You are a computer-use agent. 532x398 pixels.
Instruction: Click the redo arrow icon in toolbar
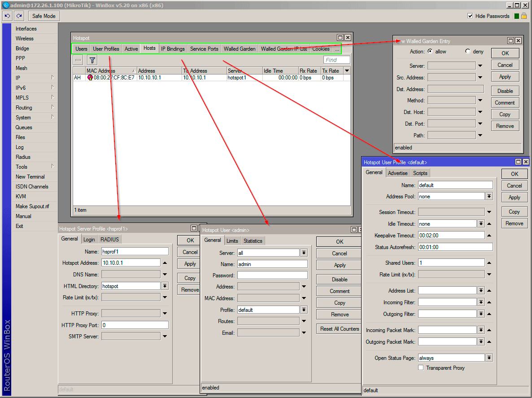click(x=19, y=16)
